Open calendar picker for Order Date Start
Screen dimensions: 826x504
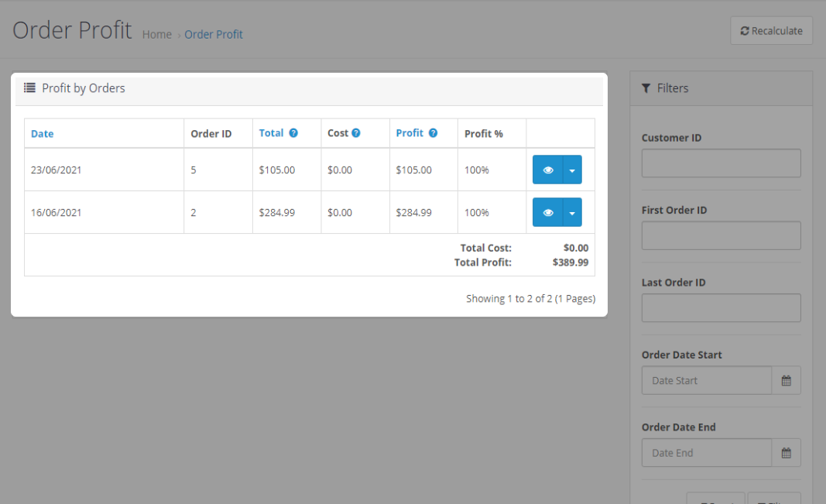click(x=786, y=381)
